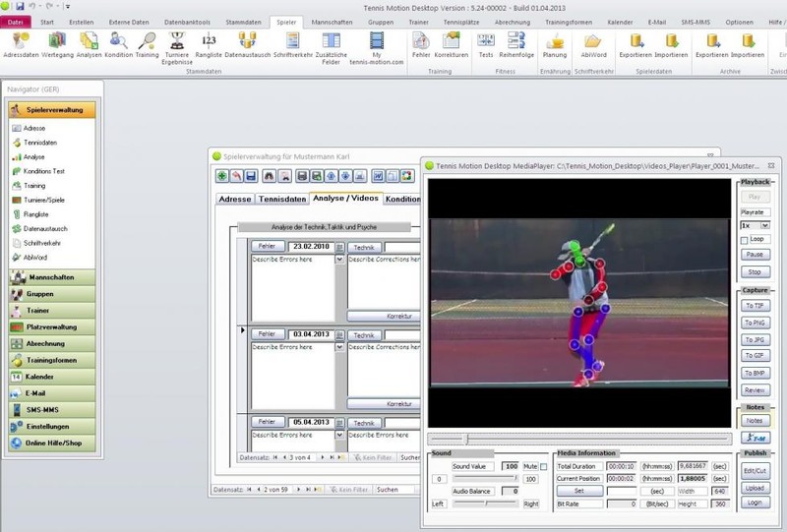Select the Tennisdaten tab
Screen dimensions: 787x532
point(280,199)
